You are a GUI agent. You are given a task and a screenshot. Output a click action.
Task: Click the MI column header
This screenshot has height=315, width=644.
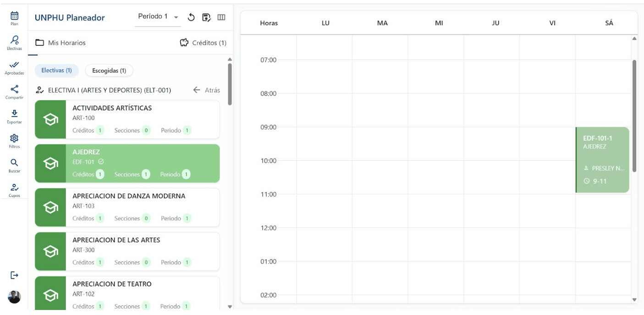tap(439, 23)
